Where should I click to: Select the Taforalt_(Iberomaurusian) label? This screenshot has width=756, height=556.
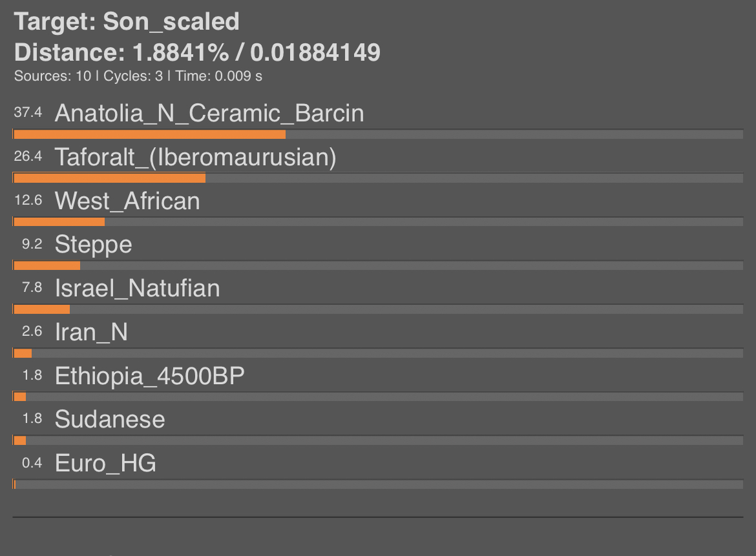coord(196,158)
